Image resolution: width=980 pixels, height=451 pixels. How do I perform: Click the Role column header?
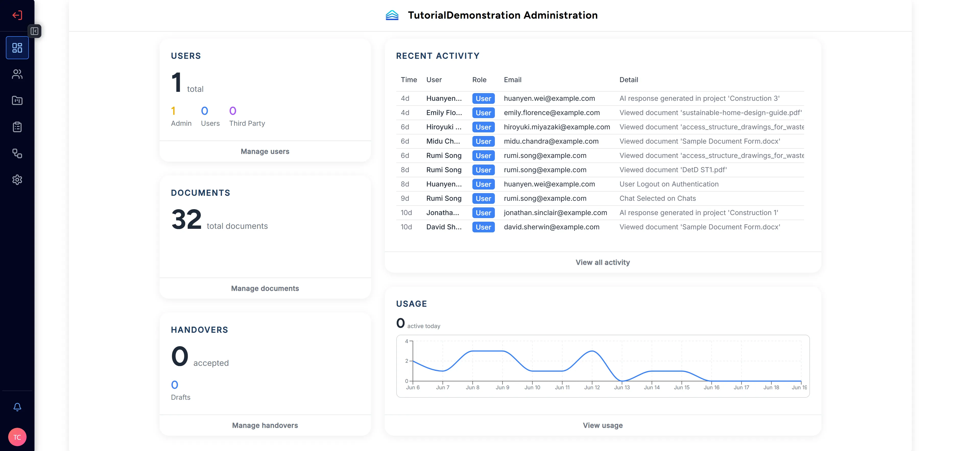click(479, 80)
